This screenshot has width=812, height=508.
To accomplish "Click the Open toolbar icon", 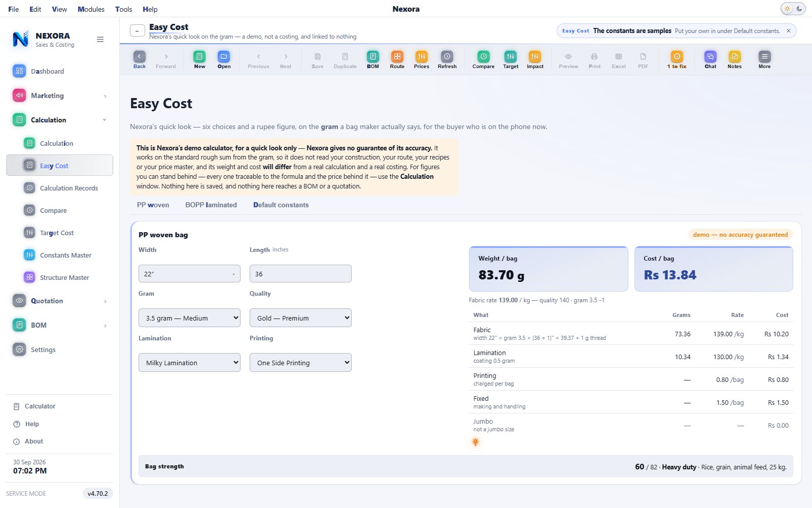I will [x=224, y=59].
